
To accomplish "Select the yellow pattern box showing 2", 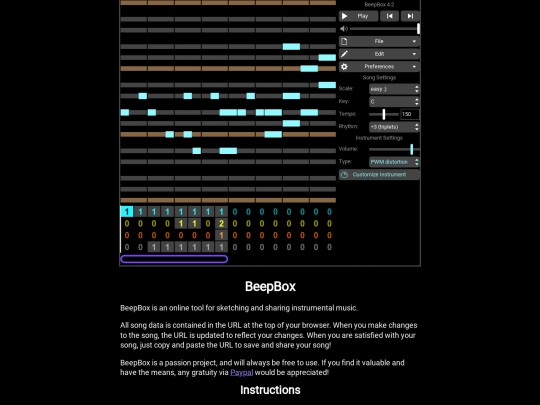I will pos(221,224).
